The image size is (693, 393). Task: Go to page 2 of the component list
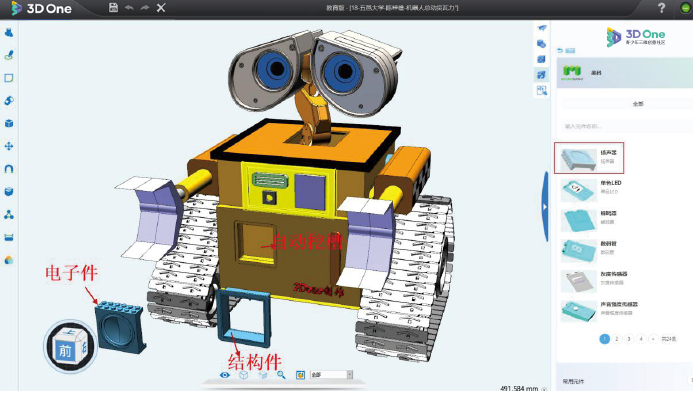click(x=617, y=339)
